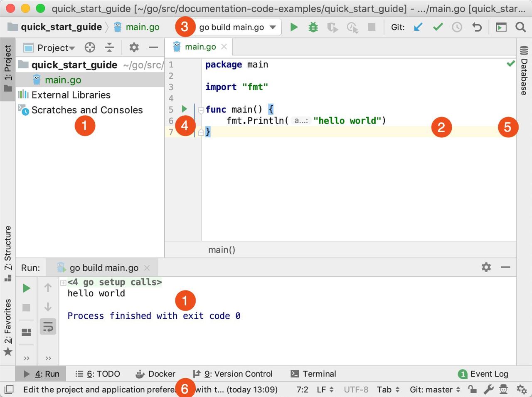Open the 9: Version Control tab

click(x=233, y=374)
